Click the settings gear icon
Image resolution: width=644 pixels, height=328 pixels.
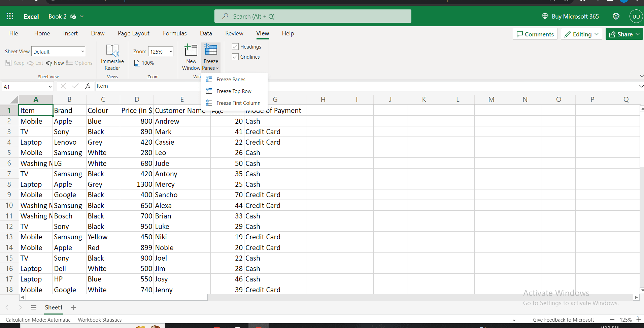[616, 16]
